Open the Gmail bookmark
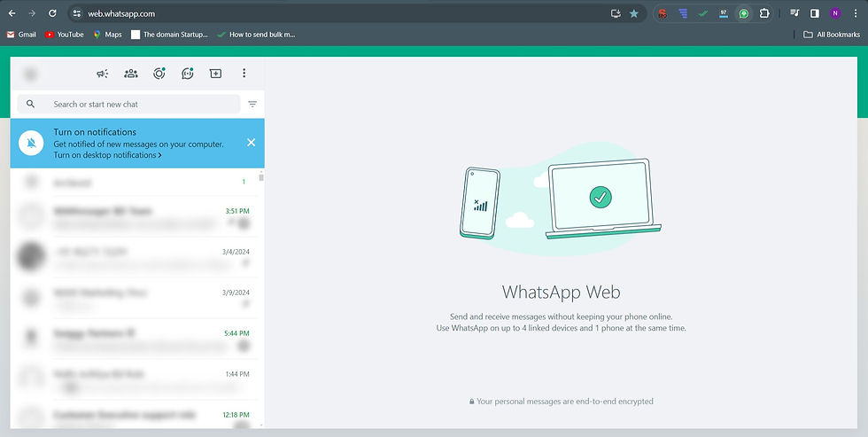The width and height of the screenshot is (868, 437). 21,35
